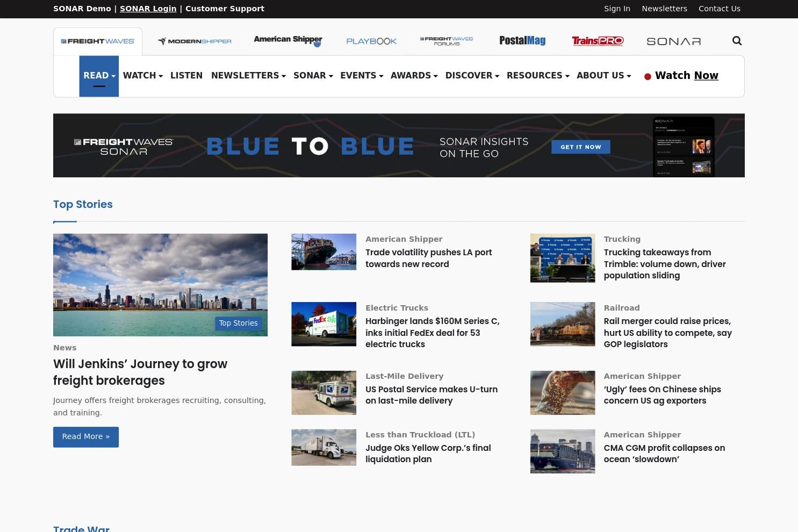
Task: Click the Read More button
Action: [86, 437]
